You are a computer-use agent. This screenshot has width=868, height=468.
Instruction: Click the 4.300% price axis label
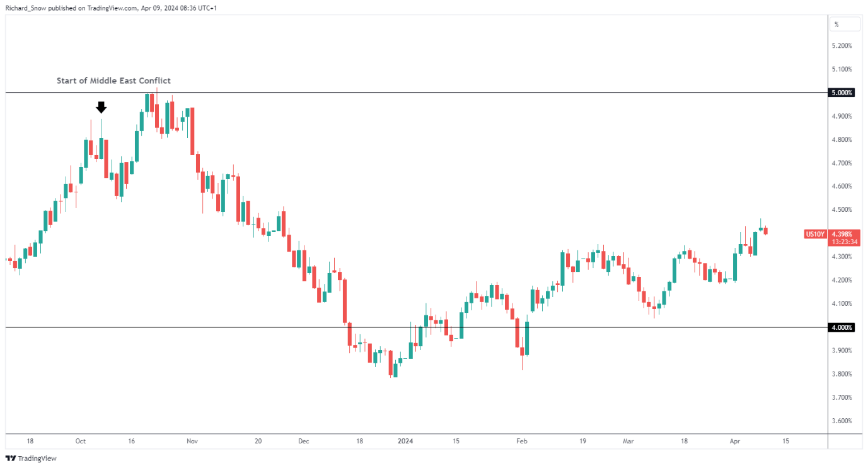click(842, 257)
